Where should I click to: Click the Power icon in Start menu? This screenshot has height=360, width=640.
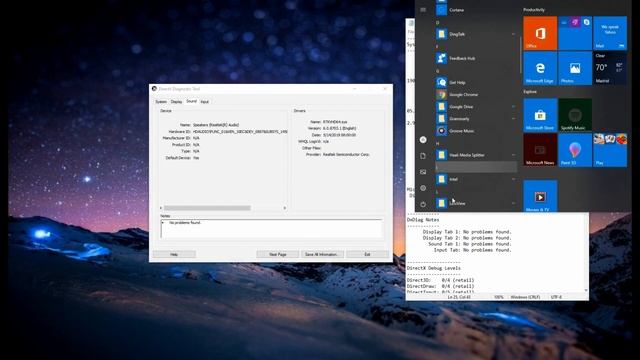pyautogui.click(x=423, y=204)
